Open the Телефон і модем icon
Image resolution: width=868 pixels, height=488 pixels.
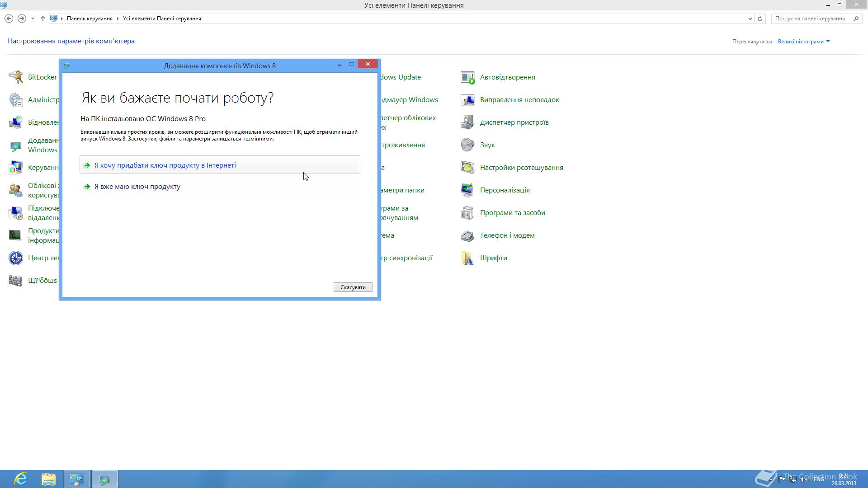coord(467,235)
